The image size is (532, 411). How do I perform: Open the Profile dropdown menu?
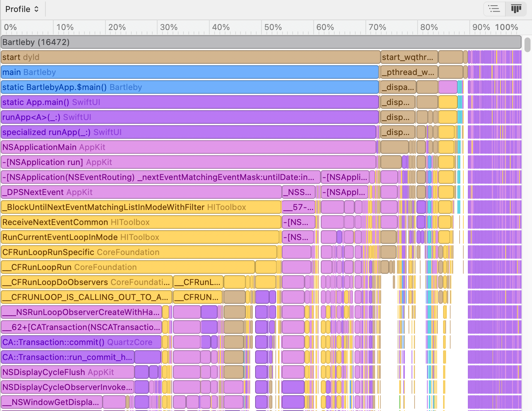point(22,9)
